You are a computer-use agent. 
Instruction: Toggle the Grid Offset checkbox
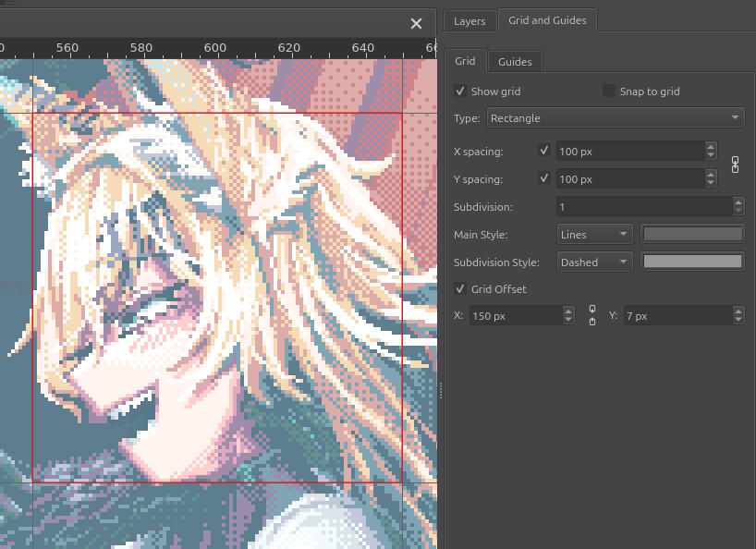460,288
